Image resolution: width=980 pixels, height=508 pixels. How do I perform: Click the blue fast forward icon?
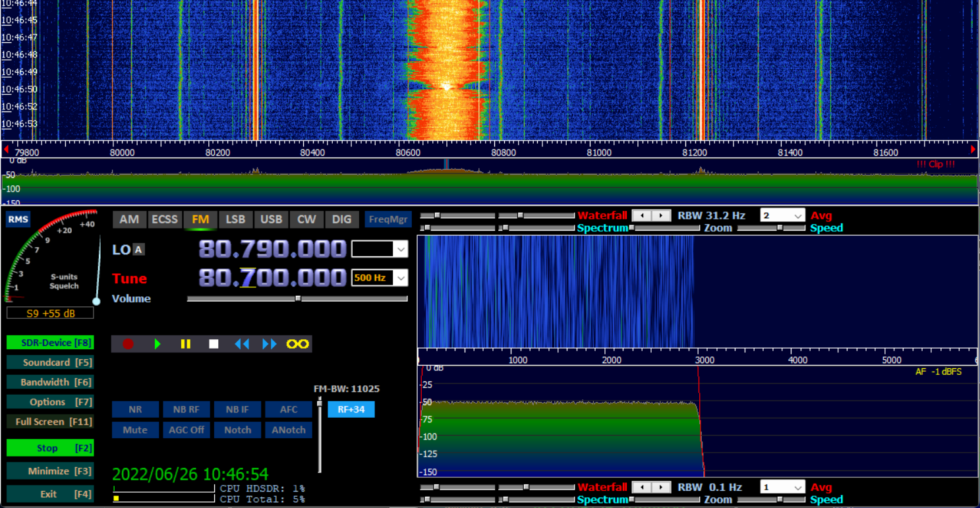tap(270, 344)
